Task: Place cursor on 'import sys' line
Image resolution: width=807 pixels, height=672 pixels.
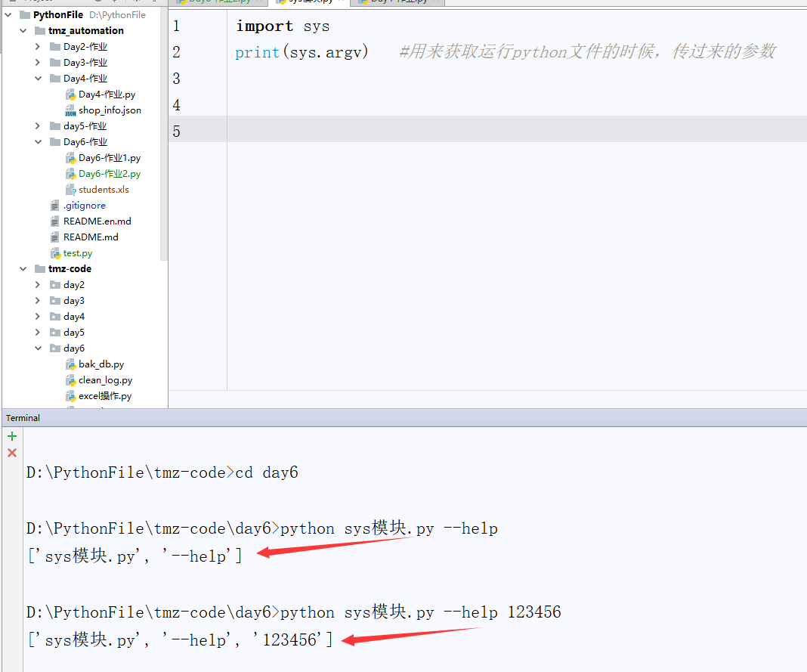Action: click(283, 26)
